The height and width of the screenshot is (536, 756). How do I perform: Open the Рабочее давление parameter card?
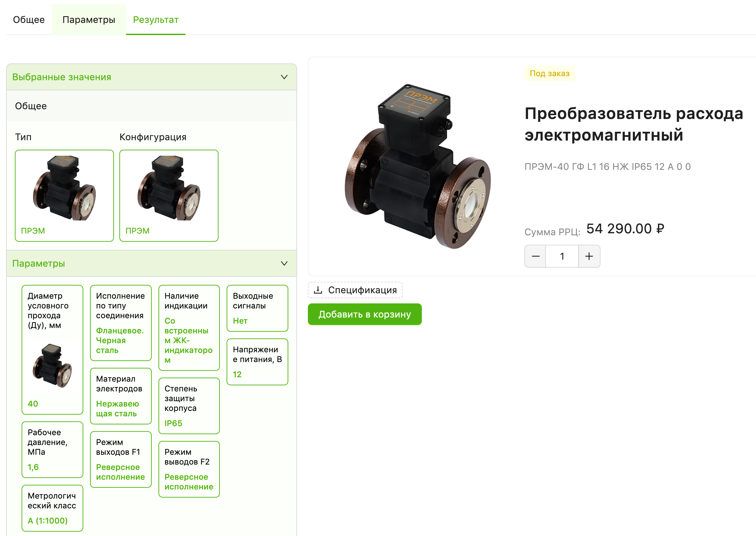click(x=52, y=450)
